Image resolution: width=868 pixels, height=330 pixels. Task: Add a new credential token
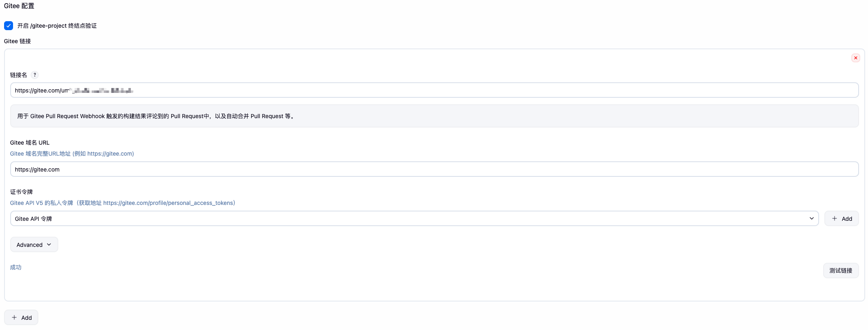[841, 218]
